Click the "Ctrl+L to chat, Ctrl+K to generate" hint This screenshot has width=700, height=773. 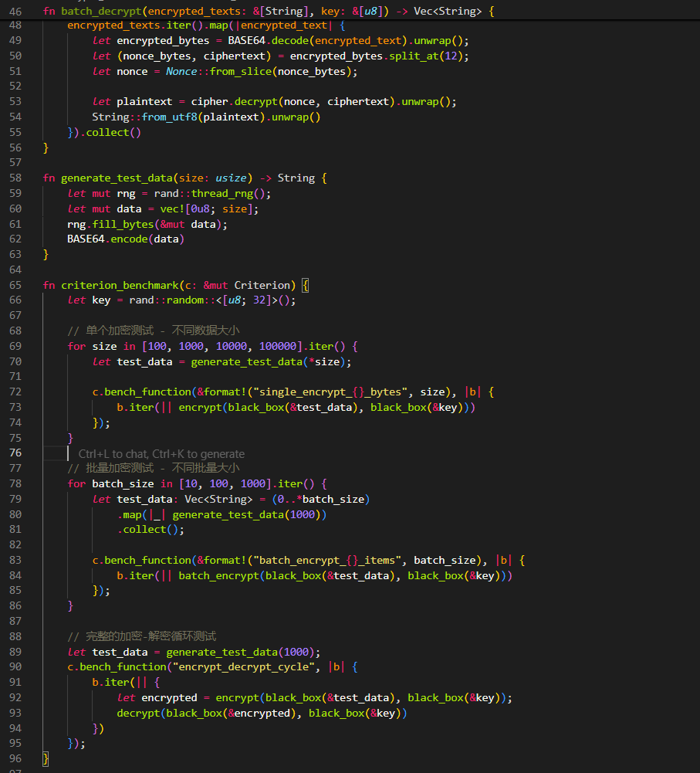point(161,453)
